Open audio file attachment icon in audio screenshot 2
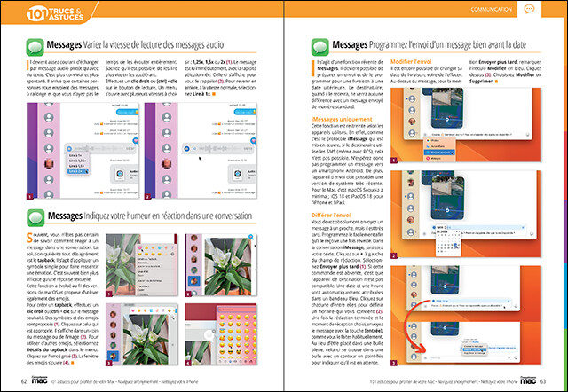This screenshot has width=568, height=392. [238, 174]
